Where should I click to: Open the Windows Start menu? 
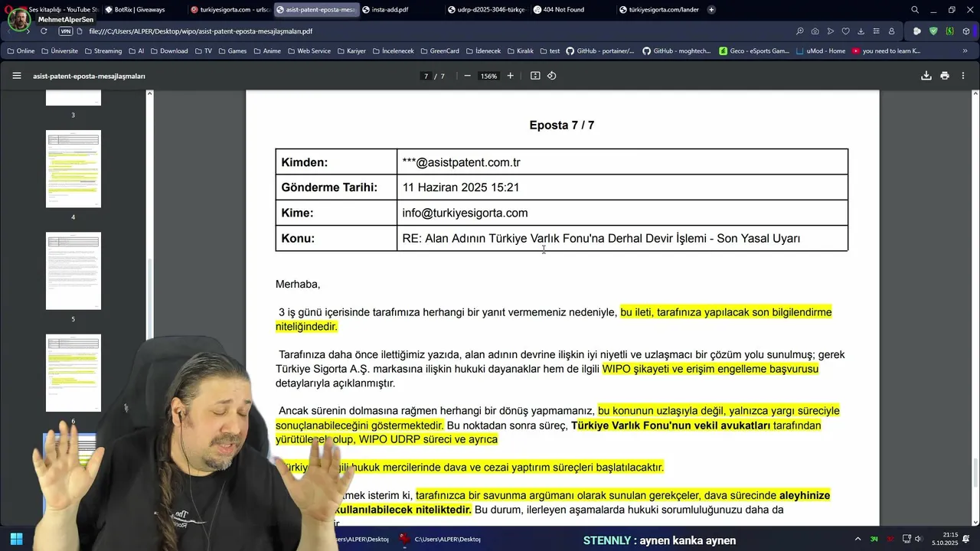[16, 540]
